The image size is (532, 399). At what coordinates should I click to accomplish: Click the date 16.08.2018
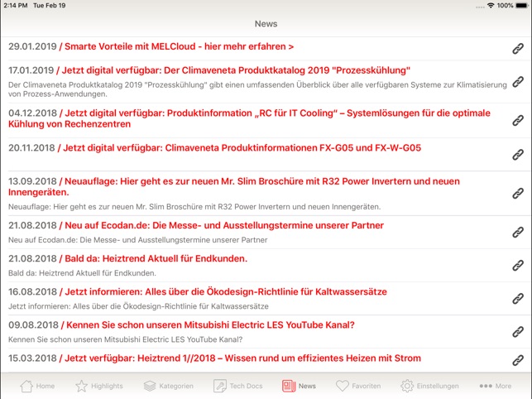[x=32, y=291]
